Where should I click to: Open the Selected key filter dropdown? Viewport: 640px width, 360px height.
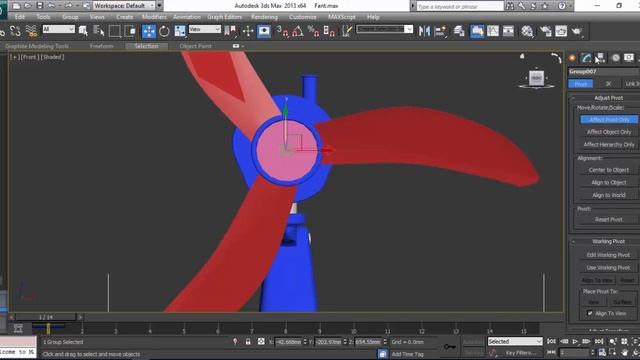pyautogui.click(x=515, y=341)
